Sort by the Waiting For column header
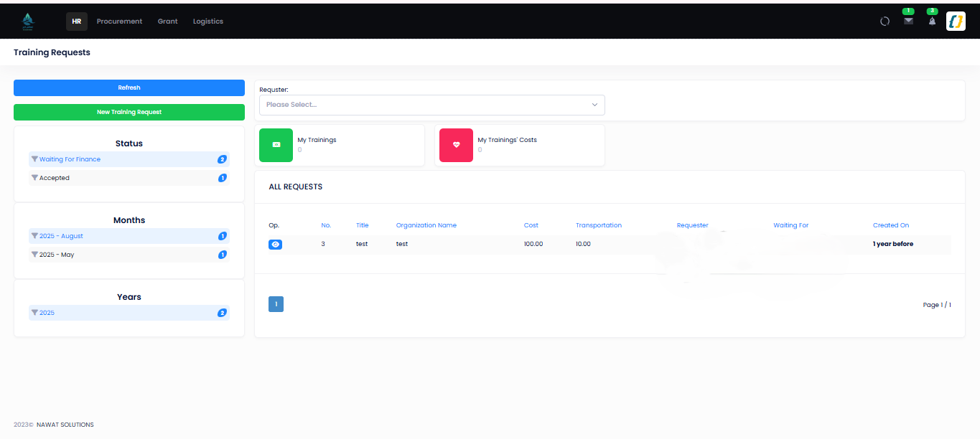980x439 pixels. [791, 225]
